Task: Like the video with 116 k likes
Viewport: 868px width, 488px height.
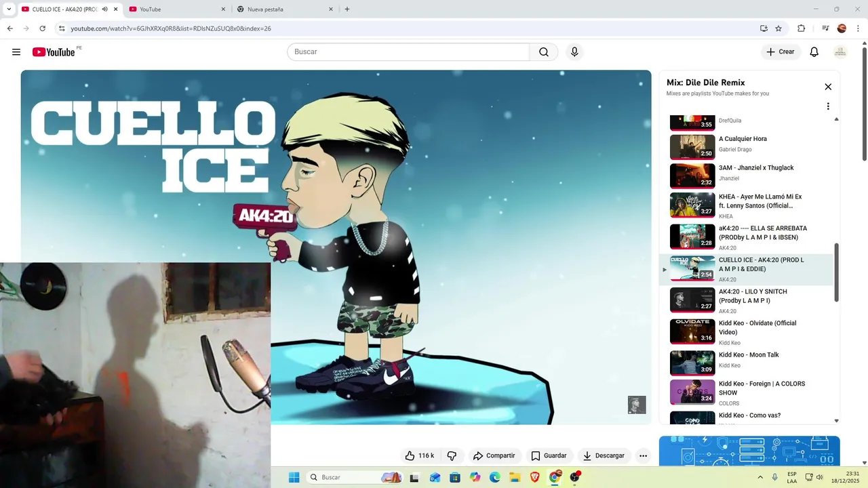Action: 420,455
